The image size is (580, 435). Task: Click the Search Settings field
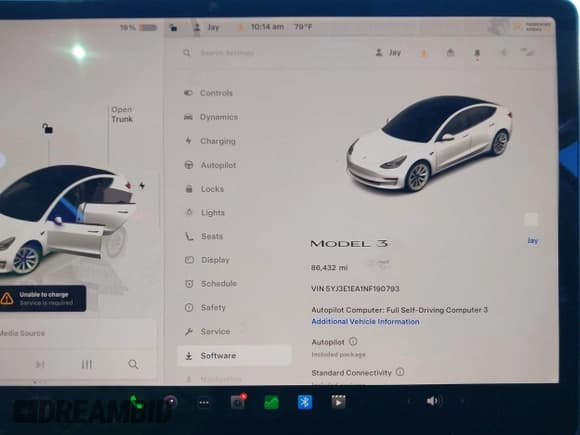pos(226,53)
